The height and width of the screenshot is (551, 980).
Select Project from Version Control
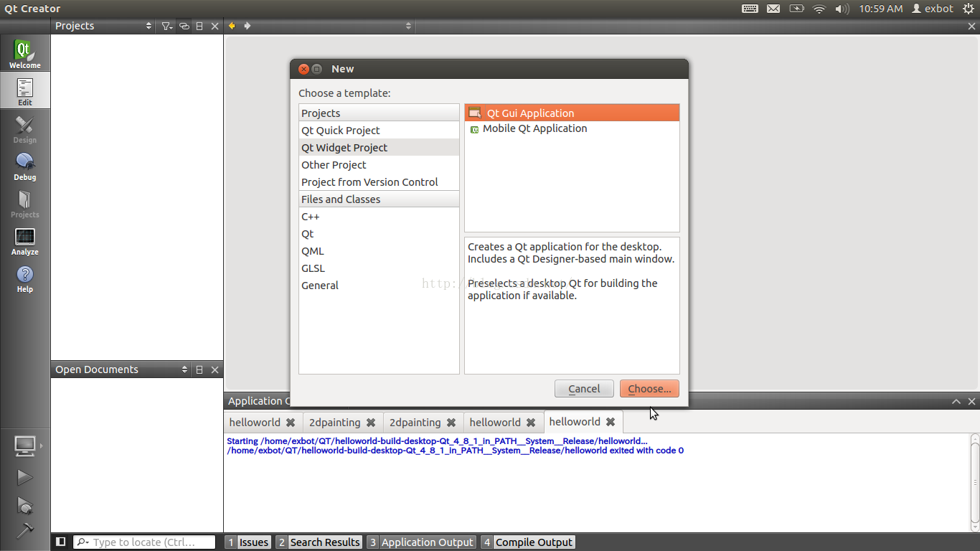click(x=379, y=182)
